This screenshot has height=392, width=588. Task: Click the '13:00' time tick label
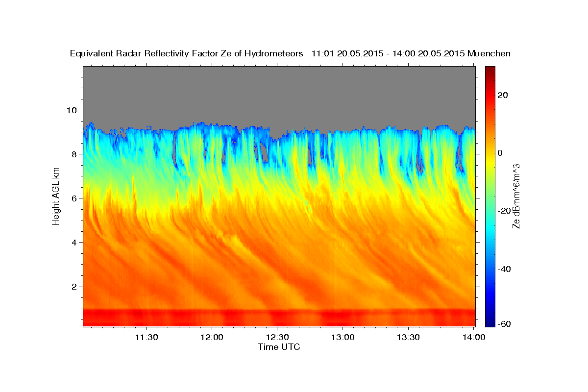[x=343, y=337]
